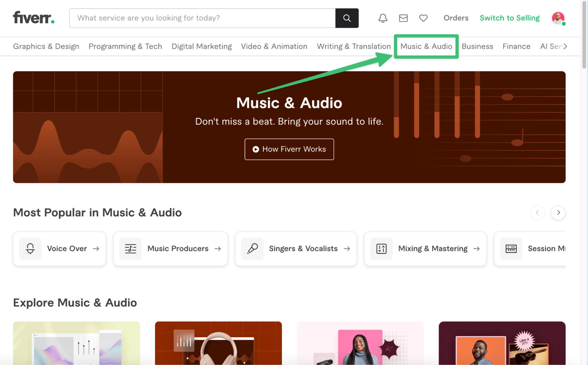Click the arrow beside Voice Over
The height and width of the screenshot is (365, 588).
click(96, 249)
